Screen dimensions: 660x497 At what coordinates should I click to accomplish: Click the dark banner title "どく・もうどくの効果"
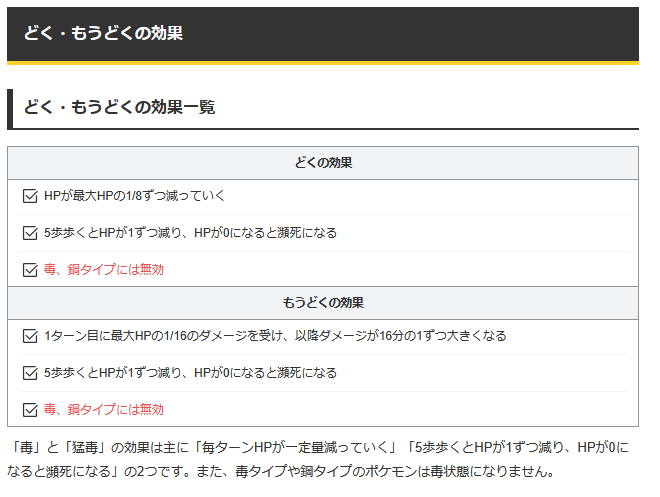click(x=103, y=33)
